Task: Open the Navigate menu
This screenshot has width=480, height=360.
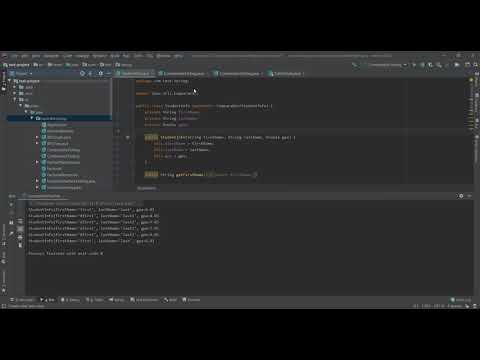Action: [51, 56]
